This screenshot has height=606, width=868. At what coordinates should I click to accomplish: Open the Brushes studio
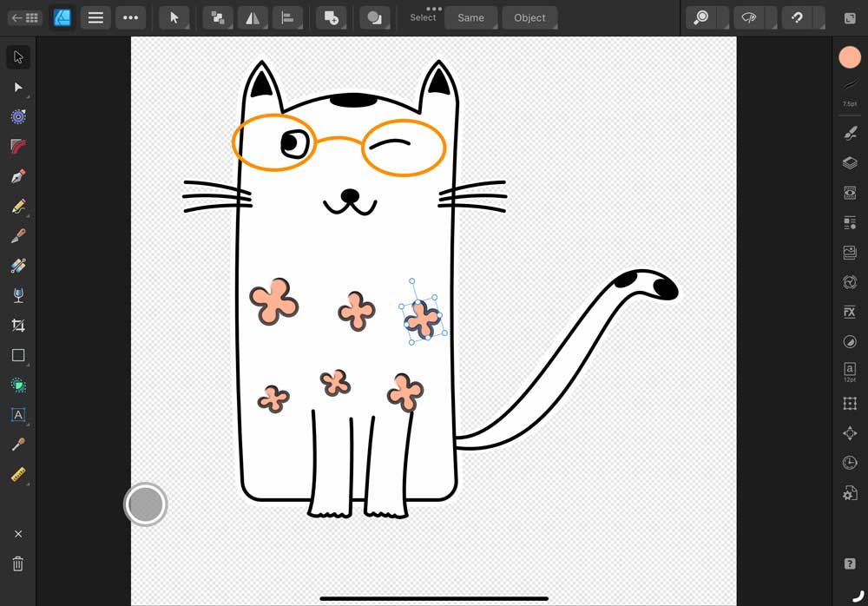tap(850, 134)
